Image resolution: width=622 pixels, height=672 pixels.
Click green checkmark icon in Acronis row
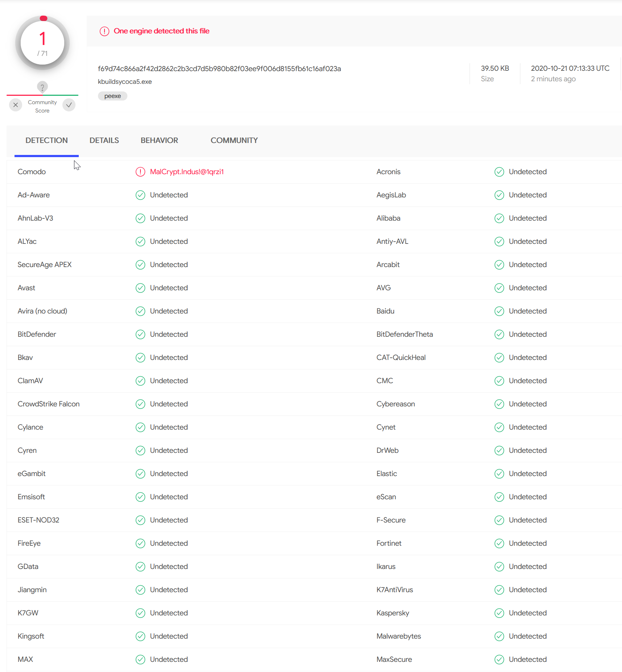(x=499, y=172)
